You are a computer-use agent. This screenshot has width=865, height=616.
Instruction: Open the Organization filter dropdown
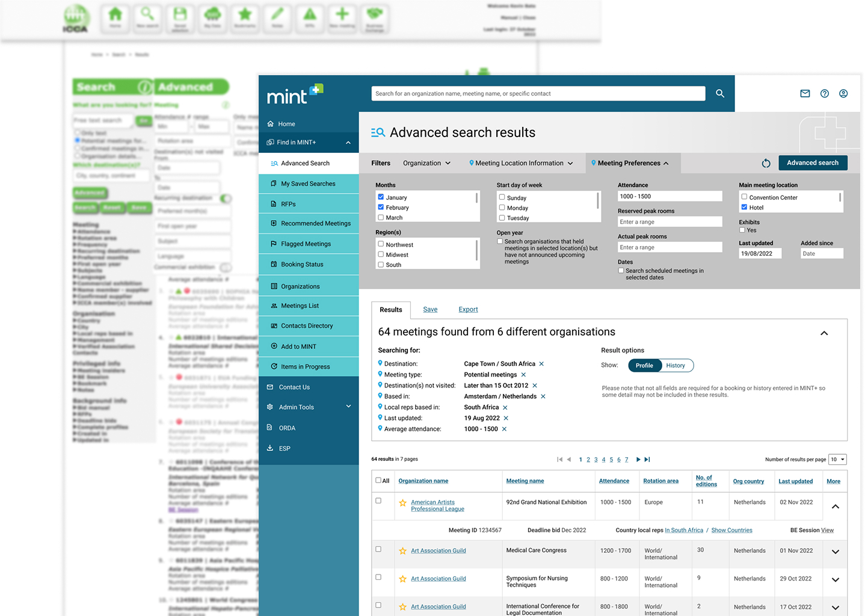click(426, 162)
